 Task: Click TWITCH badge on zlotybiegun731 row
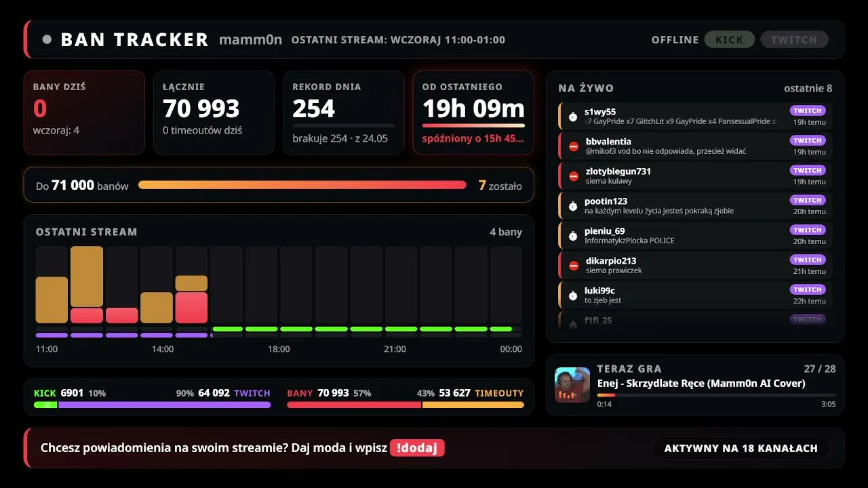click(808, 170)
